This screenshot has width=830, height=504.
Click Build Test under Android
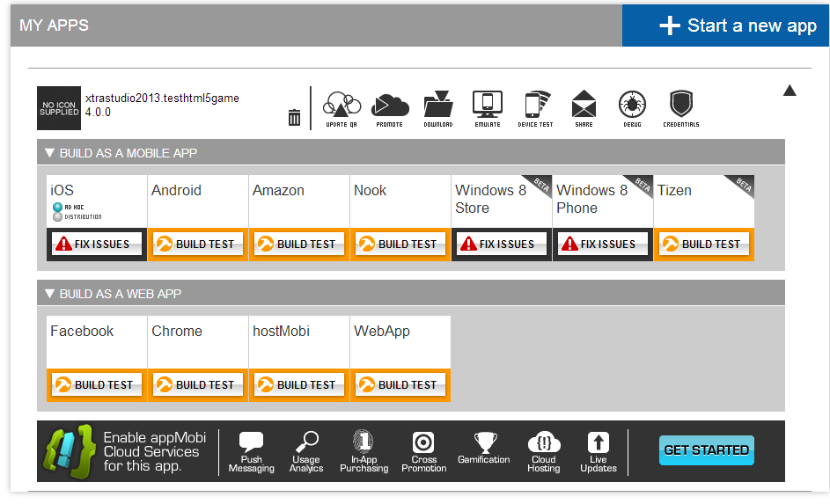pos(198,244)
